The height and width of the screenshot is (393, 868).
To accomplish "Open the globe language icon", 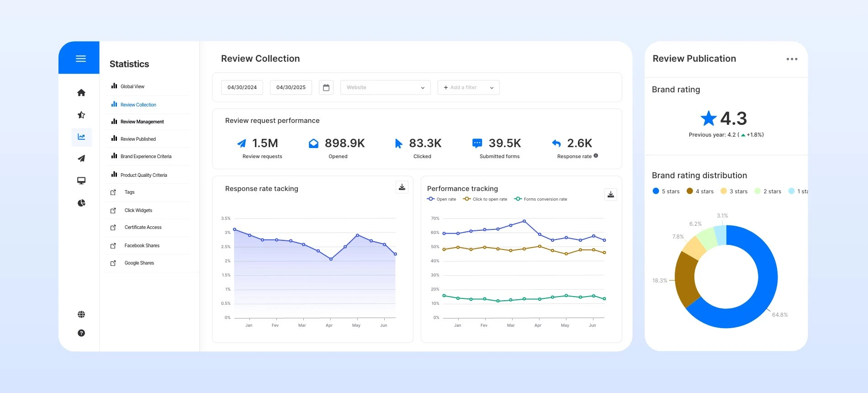I will [x=81, y=314].
